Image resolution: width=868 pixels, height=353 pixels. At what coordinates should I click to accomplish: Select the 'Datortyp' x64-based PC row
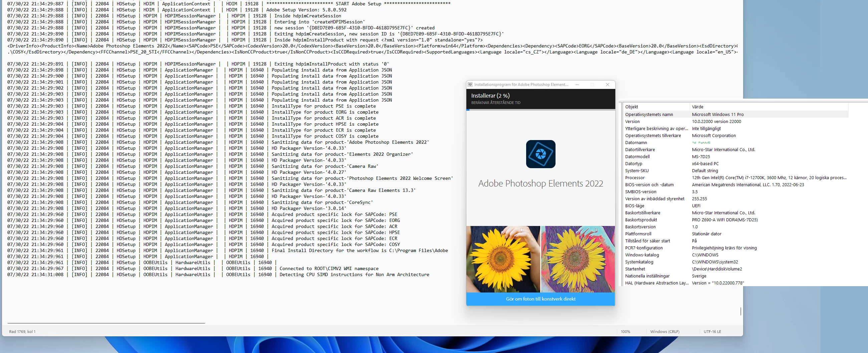tap(735, 164)
